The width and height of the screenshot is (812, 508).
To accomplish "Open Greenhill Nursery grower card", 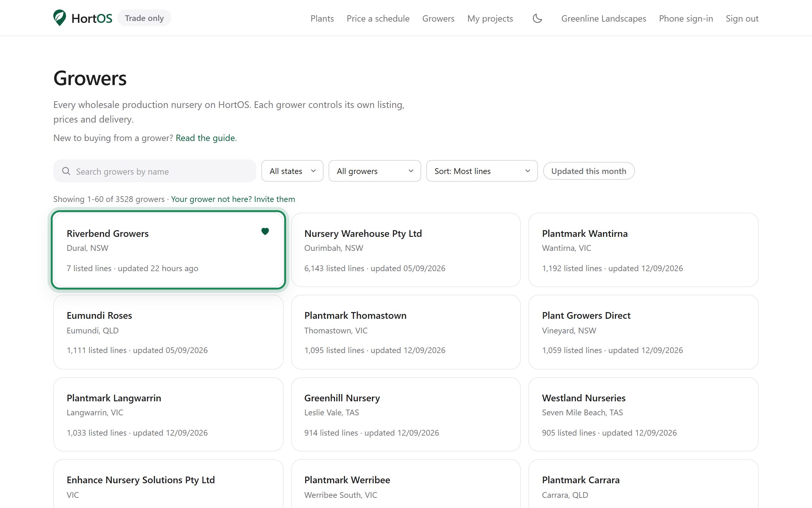I will [x=406, y=414].
